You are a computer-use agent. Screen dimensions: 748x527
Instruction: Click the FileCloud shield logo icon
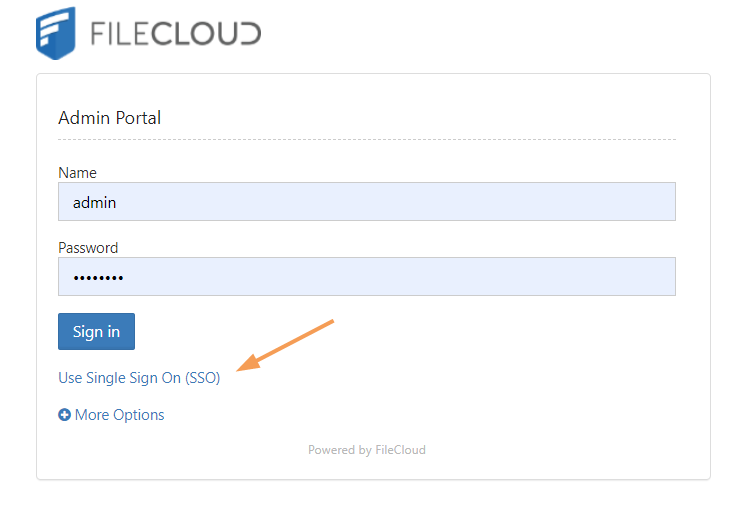pos(57,32)
